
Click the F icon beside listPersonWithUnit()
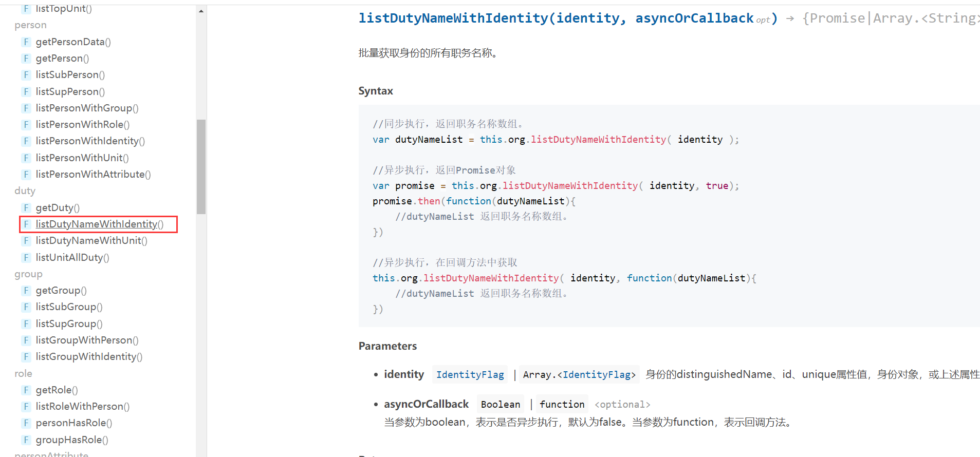(x=26, y=158)
